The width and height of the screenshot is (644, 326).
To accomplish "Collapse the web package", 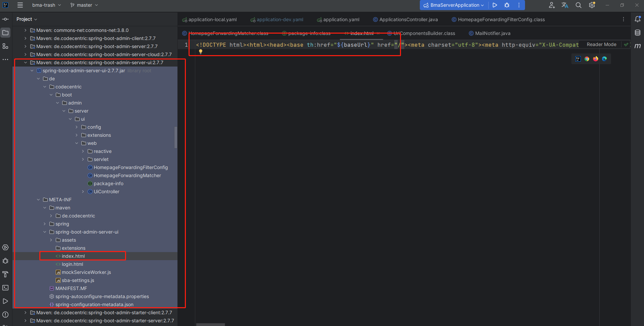I will click(77, 143).
